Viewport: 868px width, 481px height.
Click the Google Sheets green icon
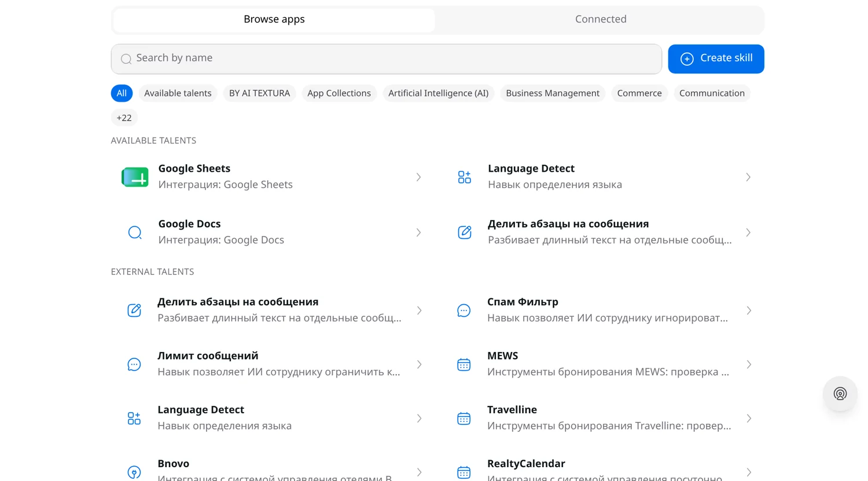tap(135, 177)
